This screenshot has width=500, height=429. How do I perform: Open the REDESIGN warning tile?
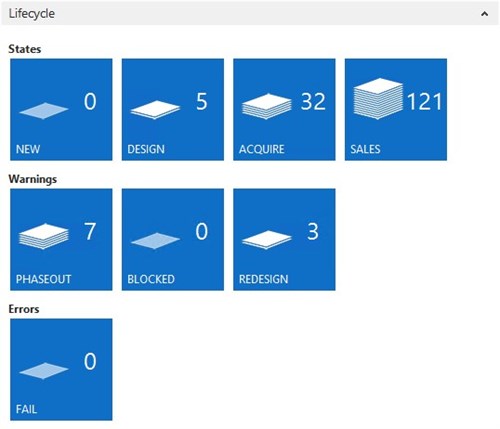(284, 240)
